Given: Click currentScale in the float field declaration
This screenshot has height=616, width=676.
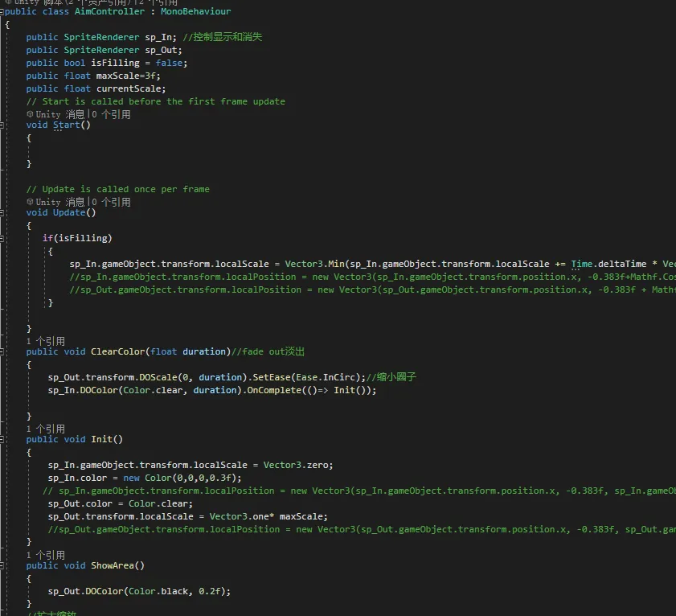Looking at the screenshot, I should [128, 89].
